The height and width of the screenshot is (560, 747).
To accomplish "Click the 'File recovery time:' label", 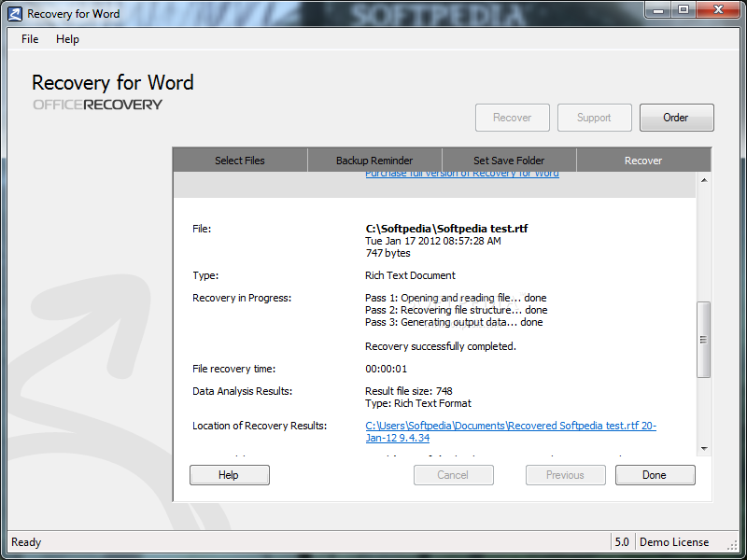I will point(234,369).
